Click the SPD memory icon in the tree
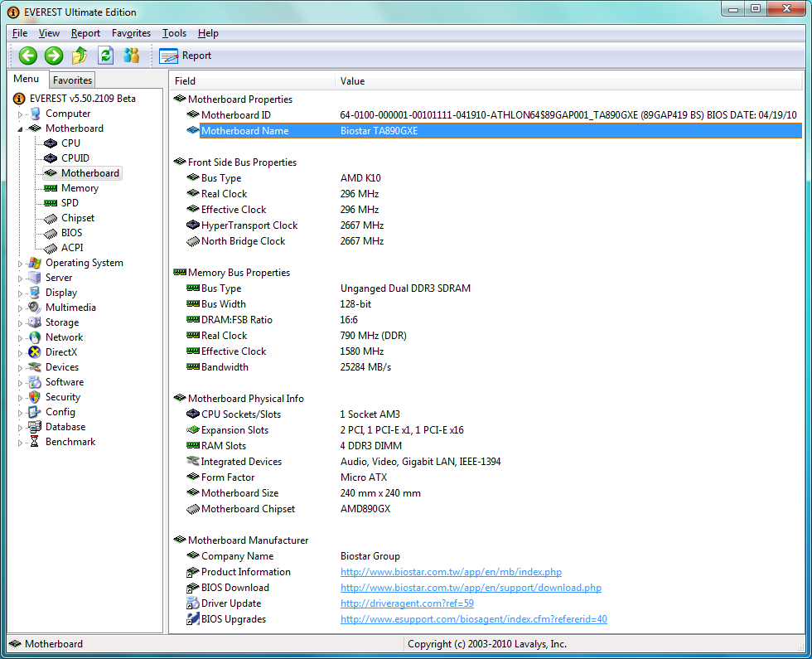Screen dimensions: 812x659 (x=51, y=203)
